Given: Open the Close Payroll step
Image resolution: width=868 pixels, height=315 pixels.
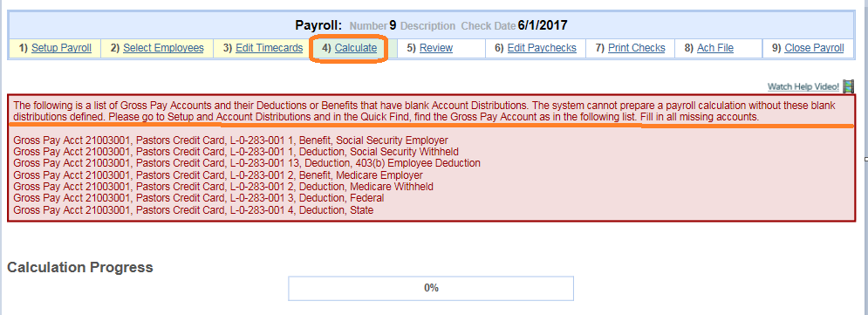Looking at the screenshot, I should pos(814,48).
